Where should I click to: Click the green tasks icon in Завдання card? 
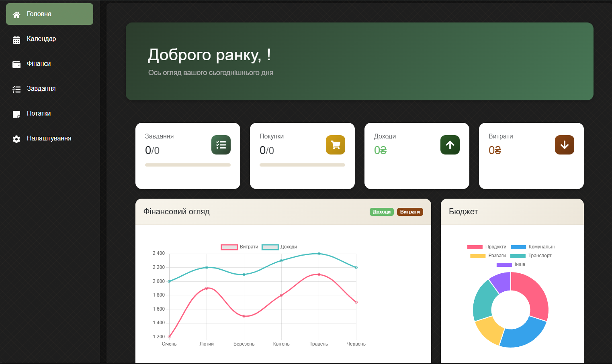tap(221, 145)
